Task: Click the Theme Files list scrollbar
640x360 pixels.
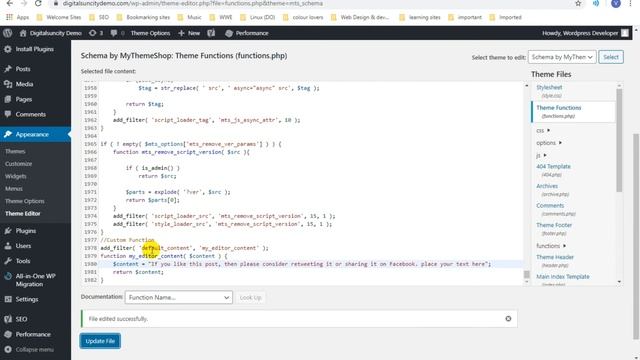Action: point(619,140)
